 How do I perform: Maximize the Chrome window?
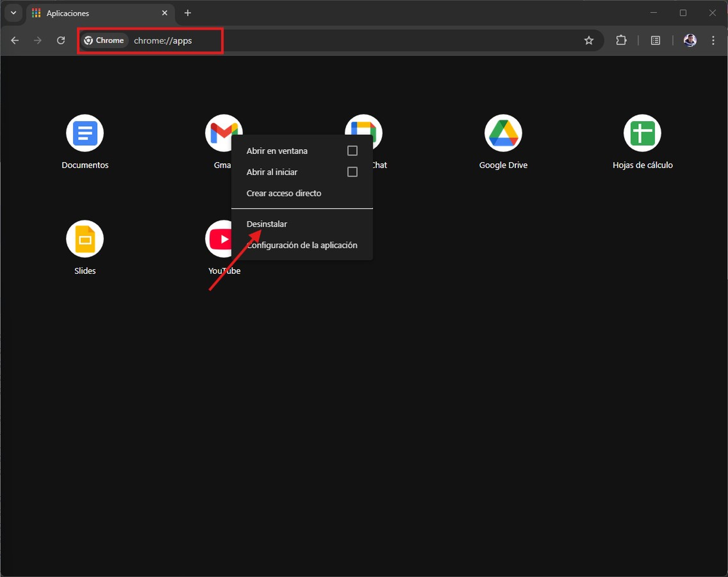[683, 13]
